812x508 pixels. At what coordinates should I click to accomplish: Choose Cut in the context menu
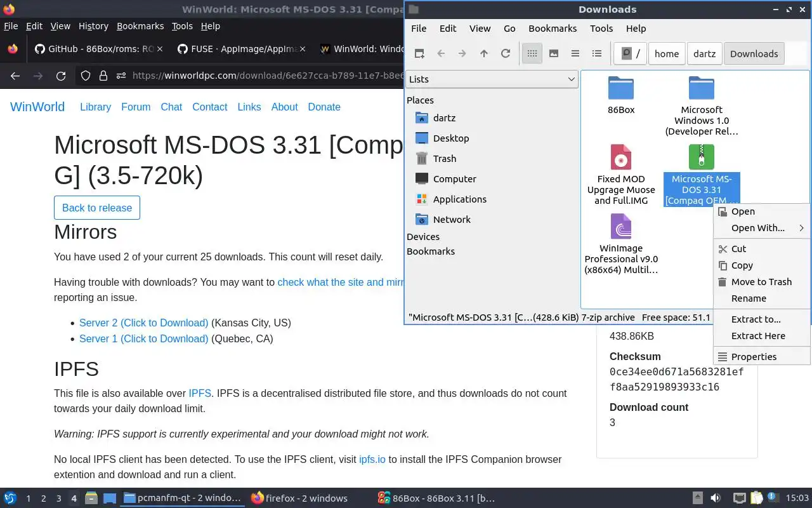click(x=761, y=249)
